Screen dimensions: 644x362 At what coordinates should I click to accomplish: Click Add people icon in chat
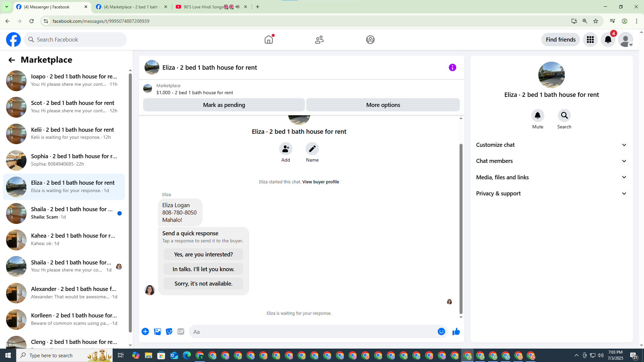(285, 149)
